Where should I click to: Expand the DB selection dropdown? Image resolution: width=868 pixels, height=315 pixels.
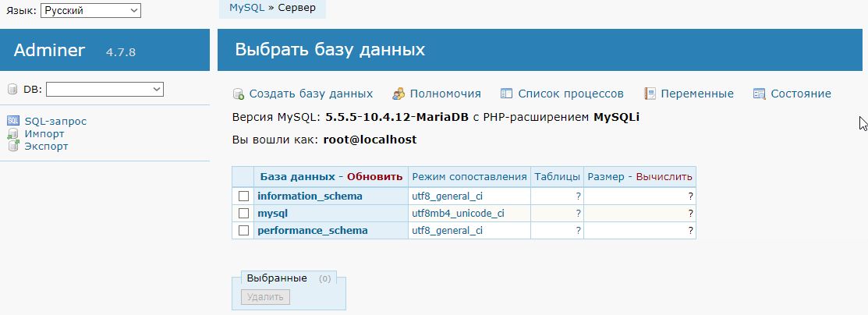point(105,90)
